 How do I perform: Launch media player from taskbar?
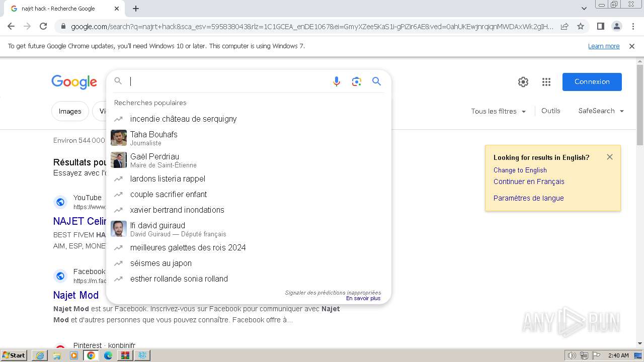(x=74, y=355)
